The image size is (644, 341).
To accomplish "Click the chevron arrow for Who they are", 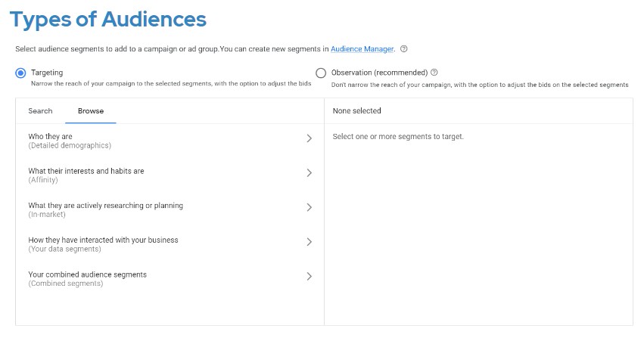I will (309, 138).
